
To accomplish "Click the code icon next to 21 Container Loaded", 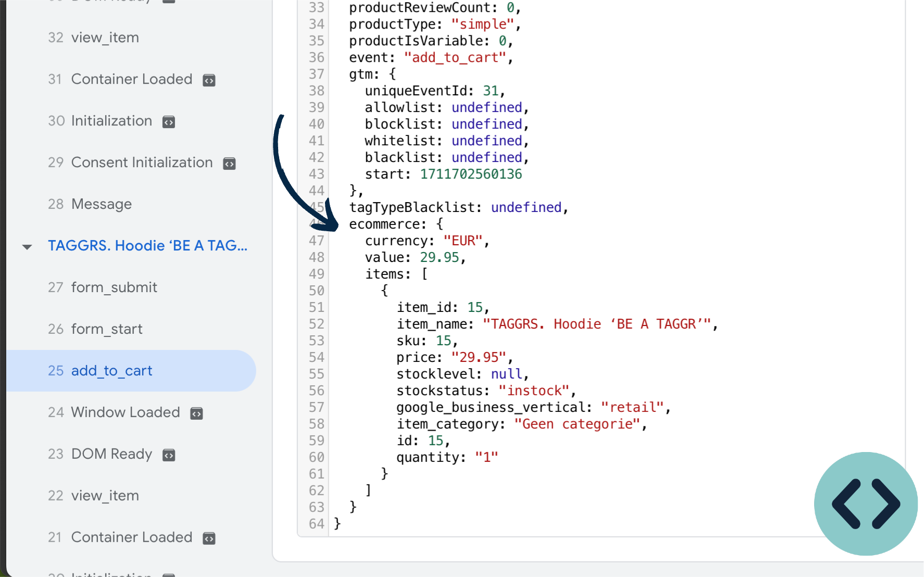I will coord(209,538).
